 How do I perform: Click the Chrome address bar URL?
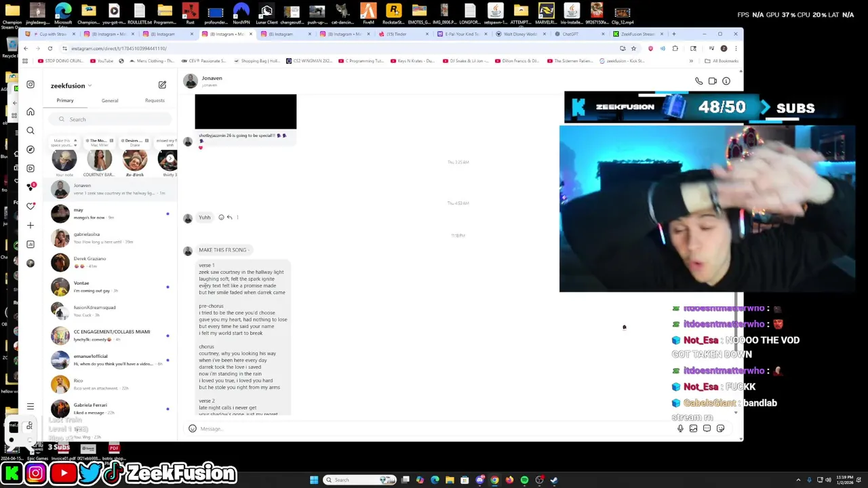coord(119,48)
